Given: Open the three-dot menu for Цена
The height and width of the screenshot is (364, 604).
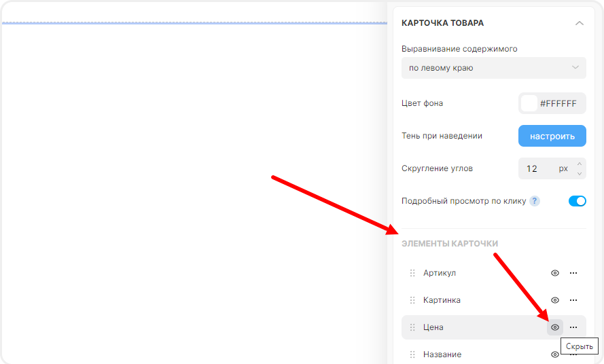Looking at the screenshot, I should pyautogui.click(x=573, y=327).
